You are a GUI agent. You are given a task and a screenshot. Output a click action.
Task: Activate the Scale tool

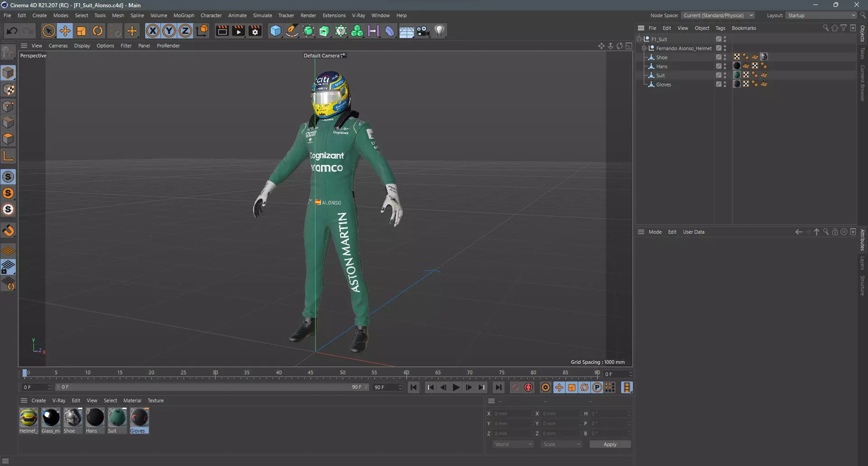(x=81, y=31)
